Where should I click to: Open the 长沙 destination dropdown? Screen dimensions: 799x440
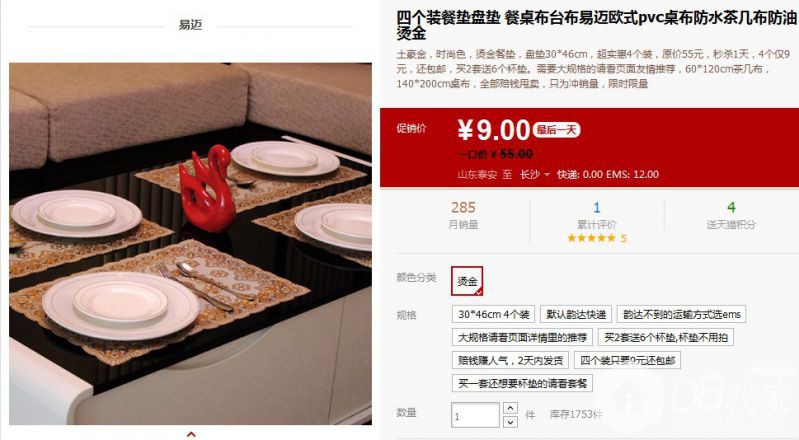coord(535,174)
